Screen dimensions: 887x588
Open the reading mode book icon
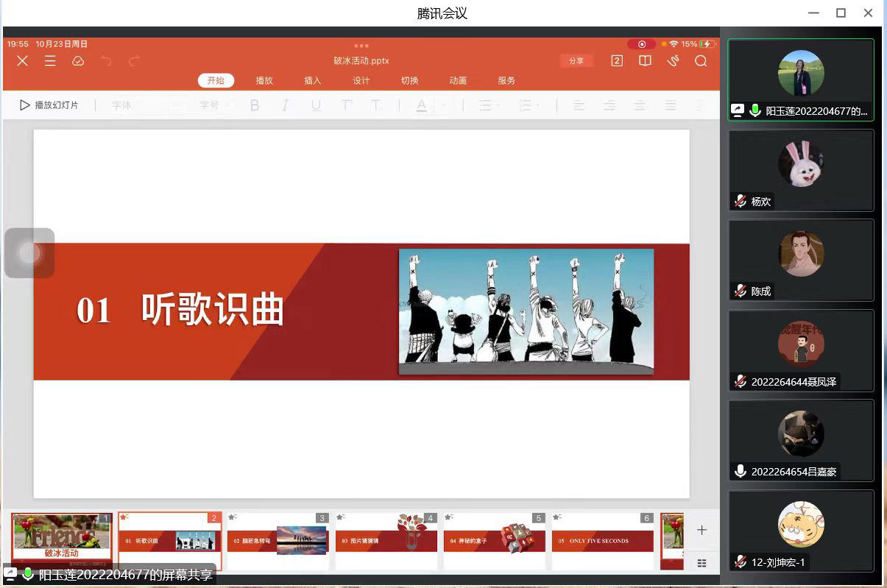coord(645,61)
